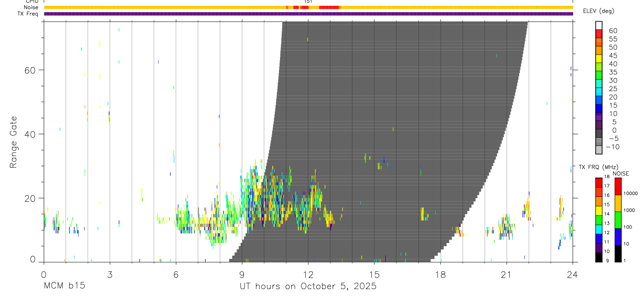Click the white top segment of ELEV colorbar
Screen dimensions: 644x297
(598, 25)
